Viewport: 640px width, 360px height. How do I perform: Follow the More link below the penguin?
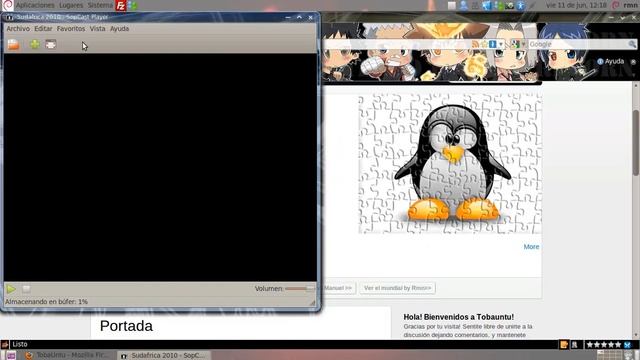(x=531, y=247)
